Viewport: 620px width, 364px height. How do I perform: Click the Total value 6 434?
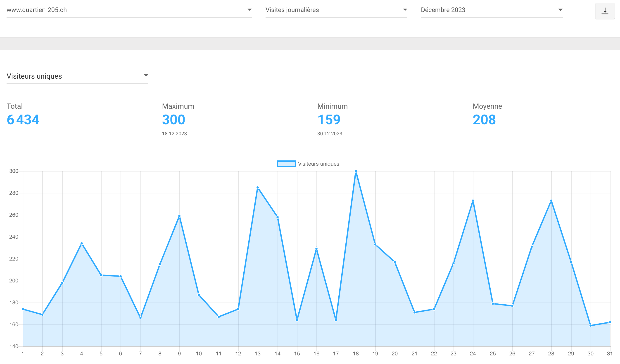23,120
